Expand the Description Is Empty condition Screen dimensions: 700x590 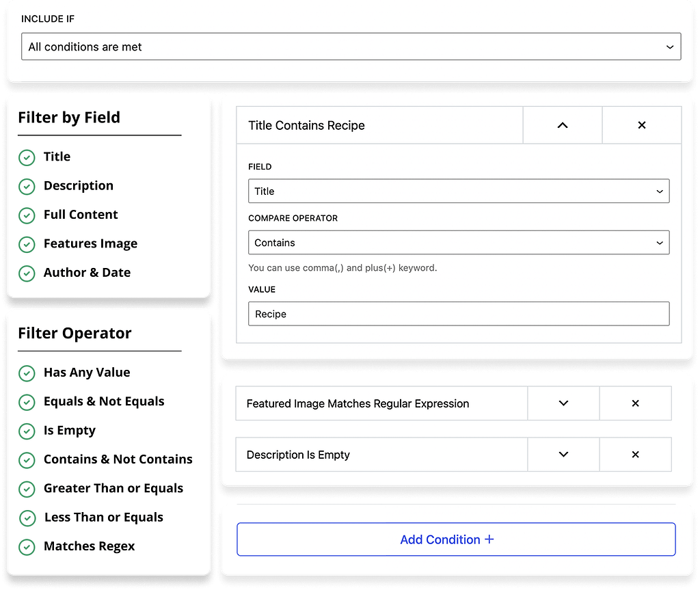[x=563, y=454]
